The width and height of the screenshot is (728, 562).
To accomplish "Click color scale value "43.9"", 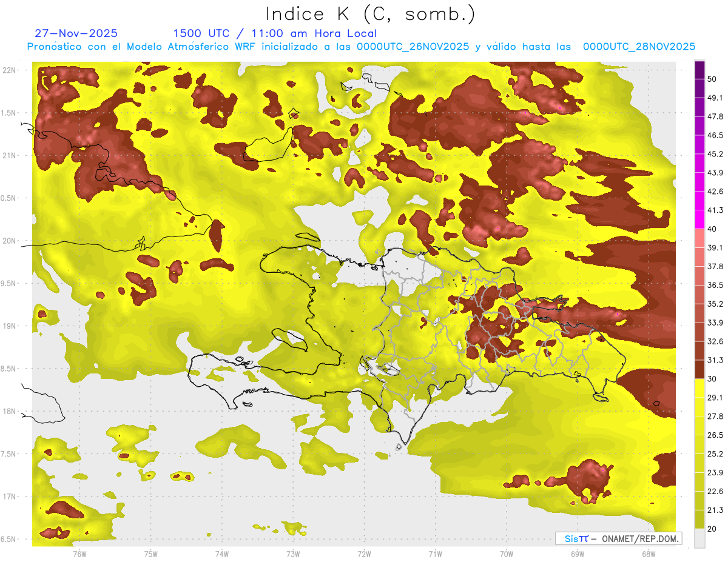I will tap(715, 173).
